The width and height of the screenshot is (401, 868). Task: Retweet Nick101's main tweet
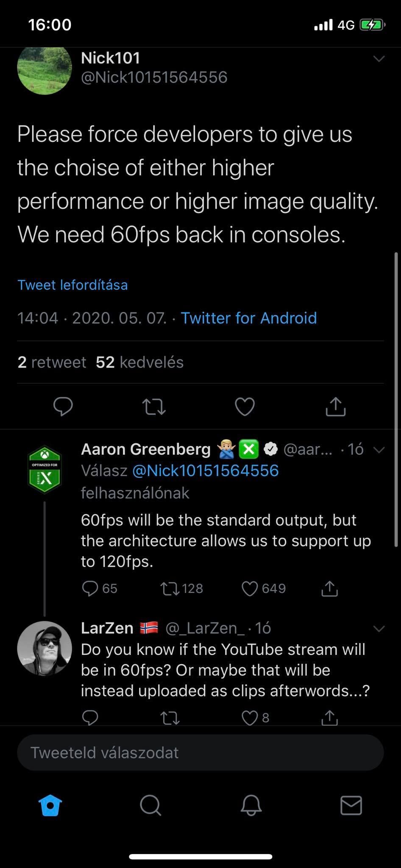(154, 406)
